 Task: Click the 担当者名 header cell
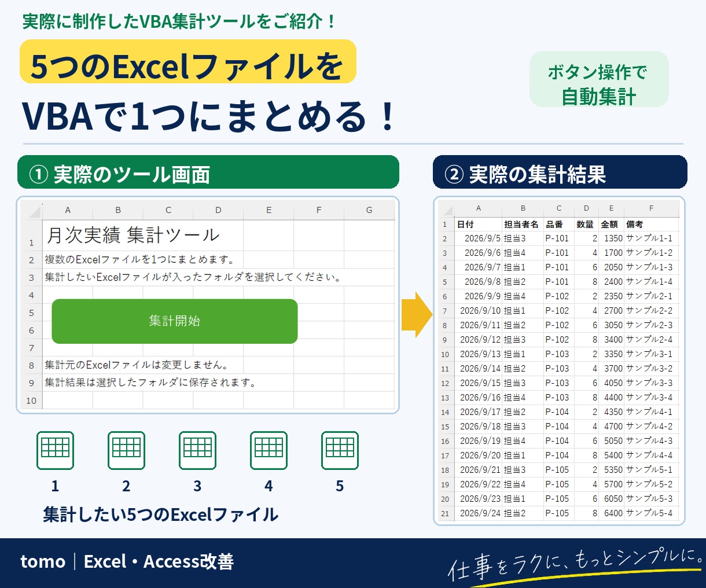(523, 224)
